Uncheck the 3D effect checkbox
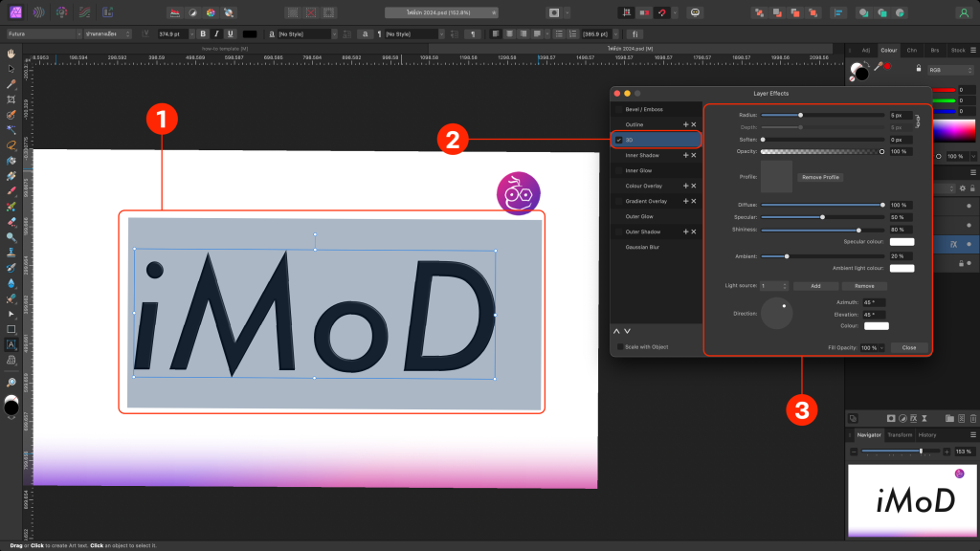This screenshot has height=551, width=980. point(619,140)
